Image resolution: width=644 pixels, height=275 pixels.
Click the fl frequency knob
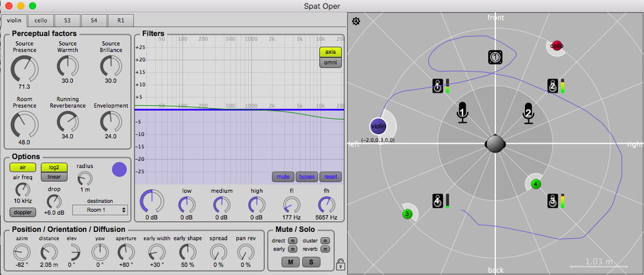292,204
